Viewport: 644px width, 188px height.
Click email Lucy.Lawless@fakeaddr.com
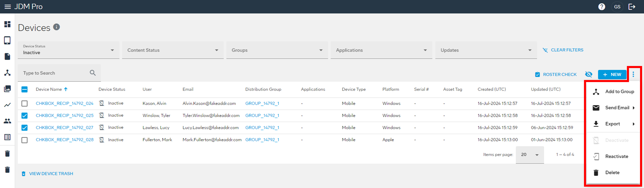(210, 128)
